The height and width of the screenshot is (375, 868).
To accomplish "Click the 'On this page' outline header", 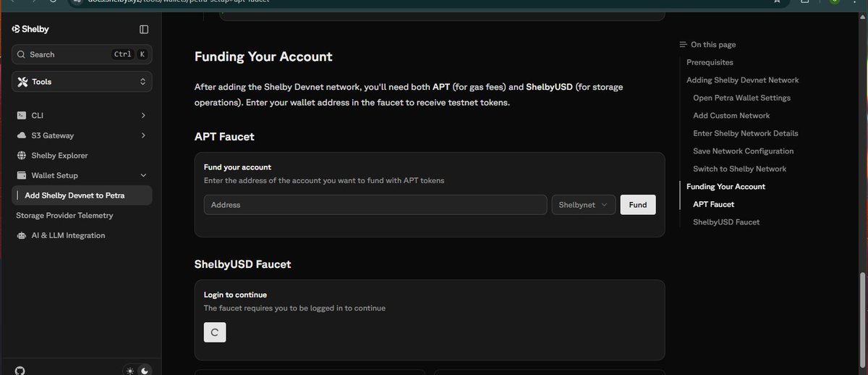I will click(707, 45).
